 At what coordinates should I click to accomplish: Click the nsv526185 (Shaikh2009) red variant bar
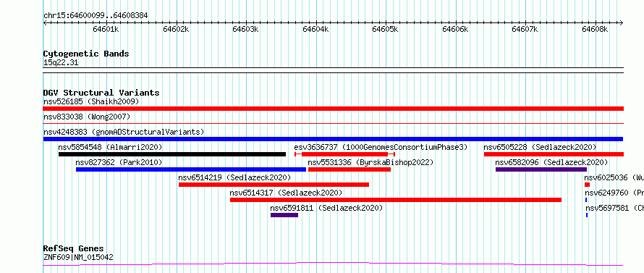[x=333, y=109]
